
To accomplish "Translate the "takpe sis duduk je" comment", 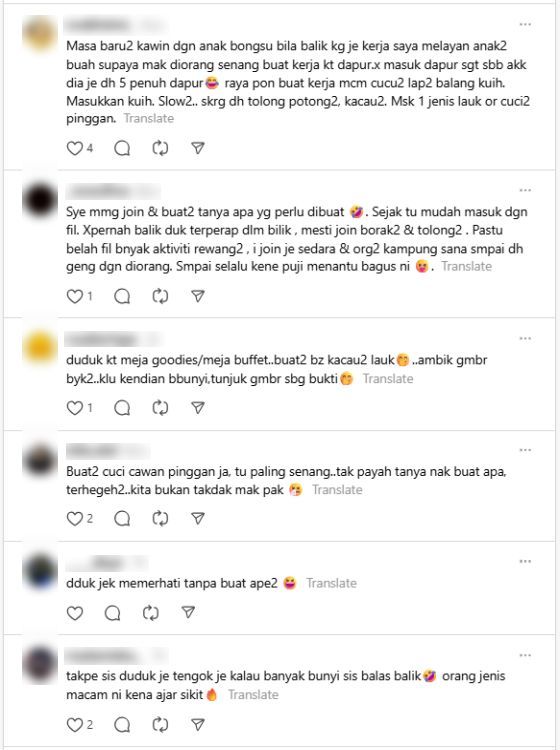I will (253, 695).
